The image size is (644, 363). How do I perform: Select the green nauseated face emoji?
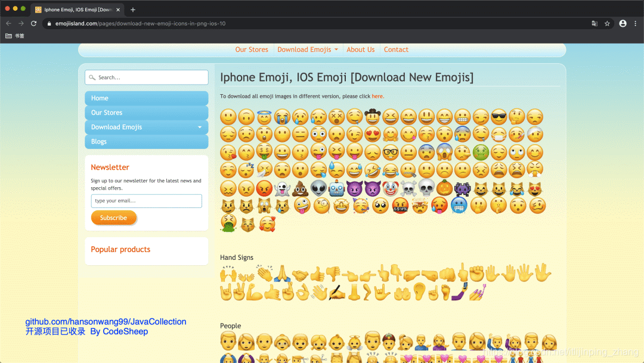pos(481,153)
